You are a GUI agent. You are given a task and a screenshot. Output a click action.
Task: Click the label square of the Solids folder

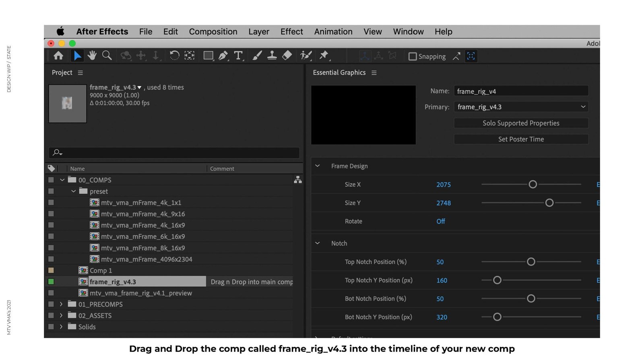click(51, 327)
